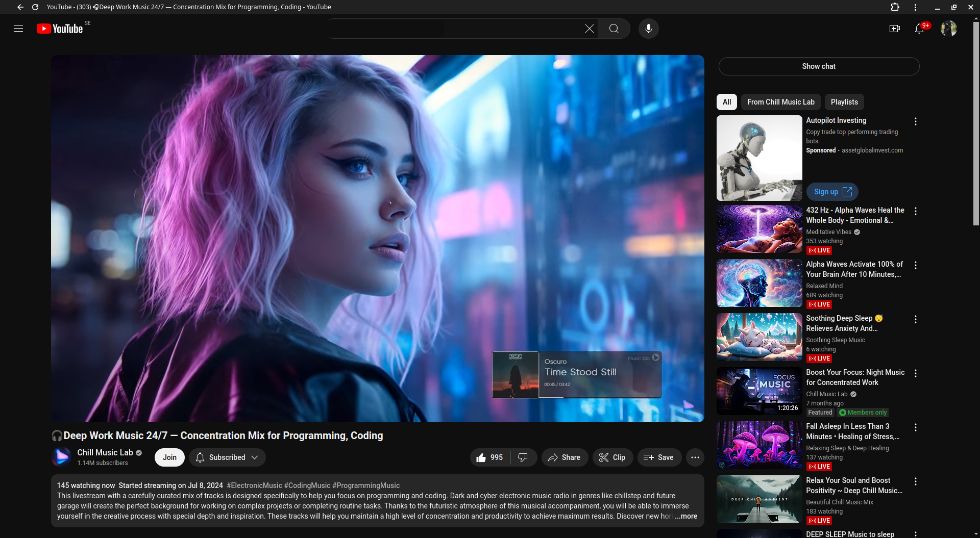Open 432 Hz Alpha Waves thumbnail
This screenshot has height=538, width=980.
759,229
